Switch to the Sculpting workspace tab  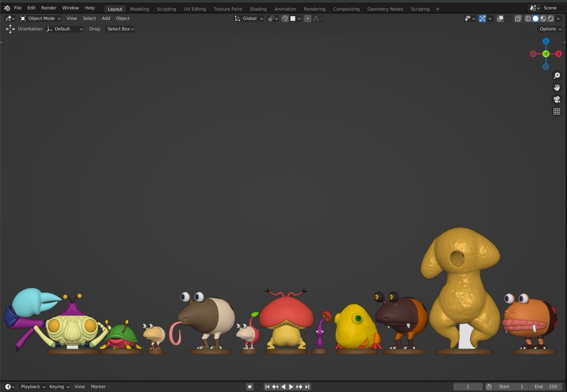pos(166,9)
